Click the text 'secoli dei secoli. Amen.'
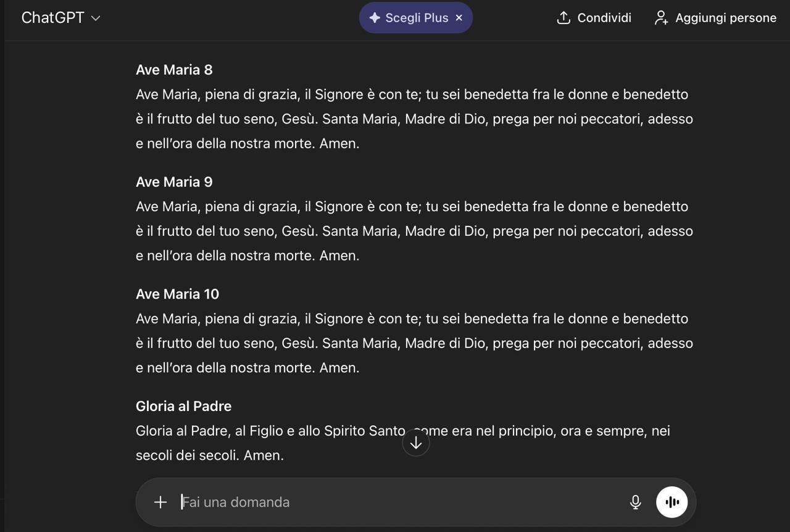 tap(209, 455)
